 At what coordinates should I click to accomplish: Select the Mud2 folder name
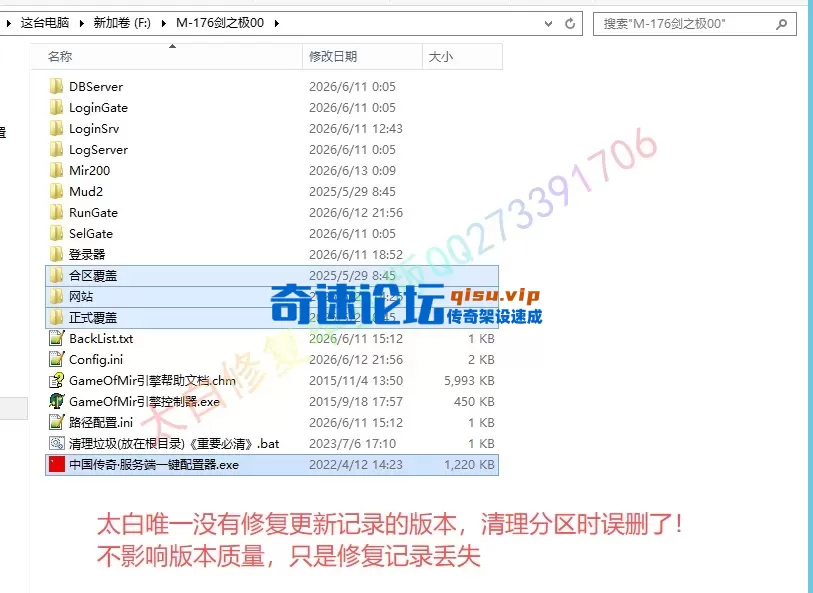click(x=86, y=192)
